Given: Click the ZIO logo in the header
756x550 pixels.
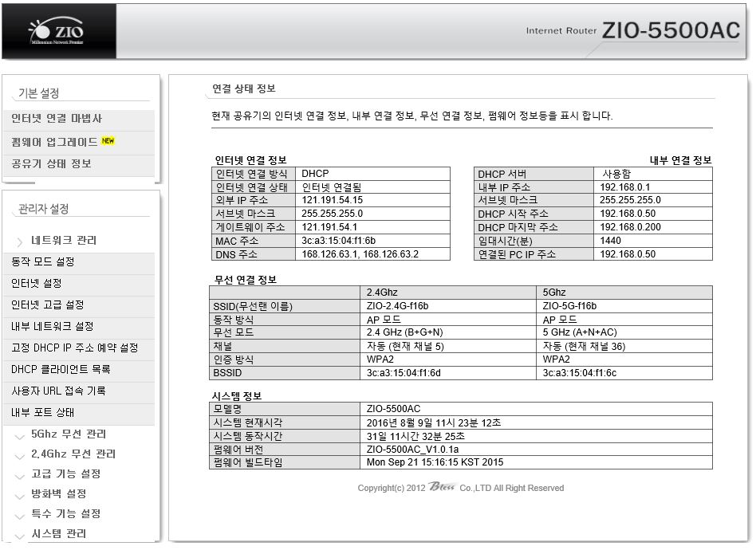Looking at the screenshot, I should [56, 32].
